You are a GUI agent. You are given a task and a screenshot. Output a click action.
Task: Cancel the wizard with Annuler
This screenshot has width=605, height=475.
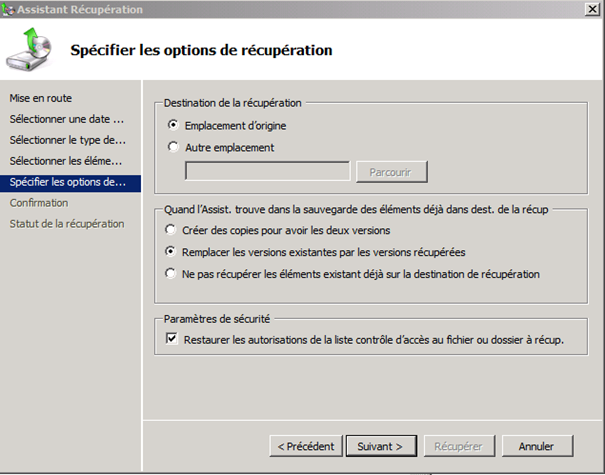(537, 446)
